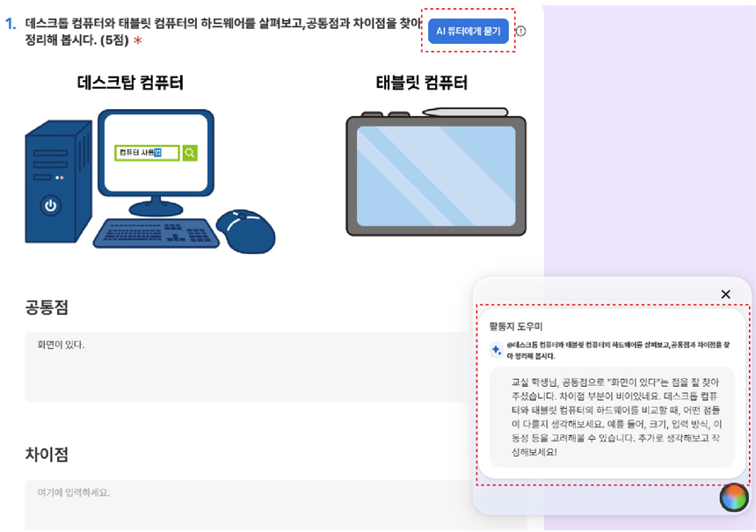Click the AI 튜터에게 묻기 button
The height and width of the screenshot is (532, 756).
pyautogui.click(x=468, y=31)
